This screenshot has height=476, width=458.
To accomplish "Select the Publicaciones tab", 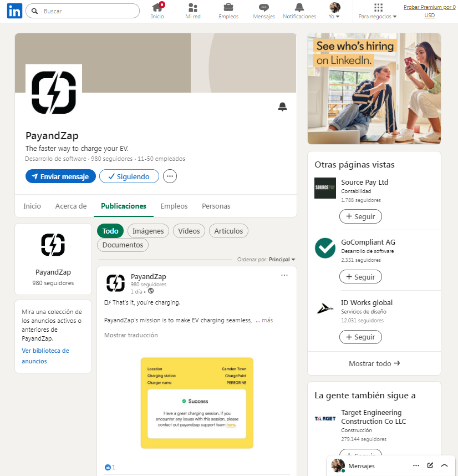I will click(124, 206).
